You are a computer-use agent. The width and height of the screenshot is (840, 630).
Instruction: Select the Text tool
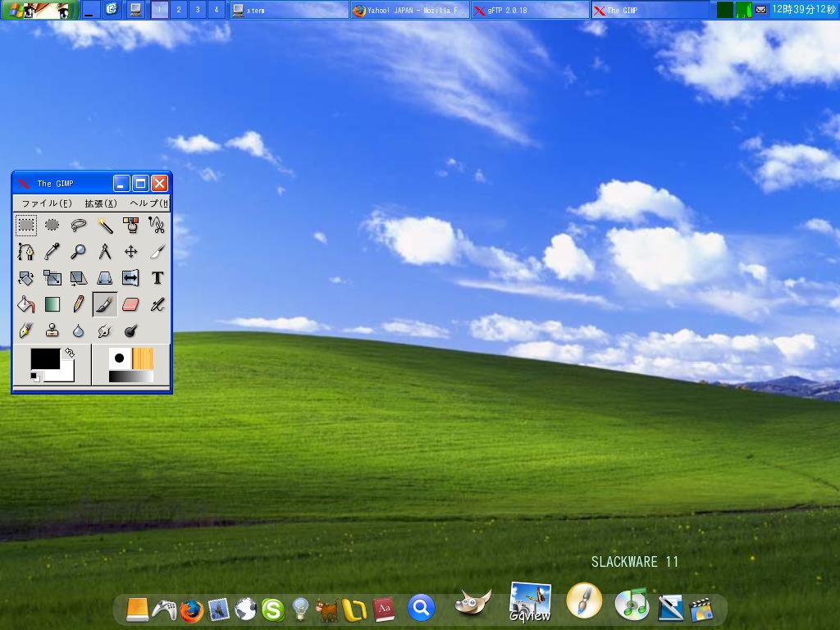point(156,278)
